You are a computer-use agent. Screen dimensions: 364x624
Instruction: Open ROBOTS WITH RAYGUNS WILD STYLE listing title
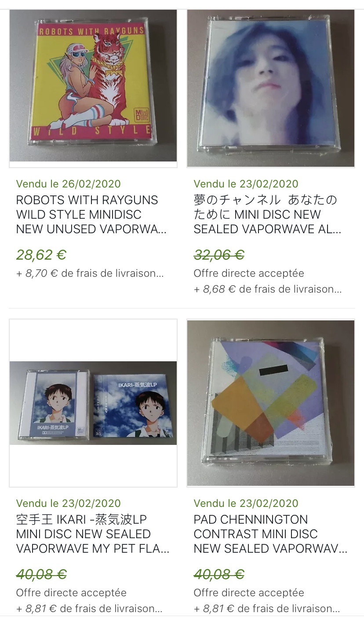91,215
